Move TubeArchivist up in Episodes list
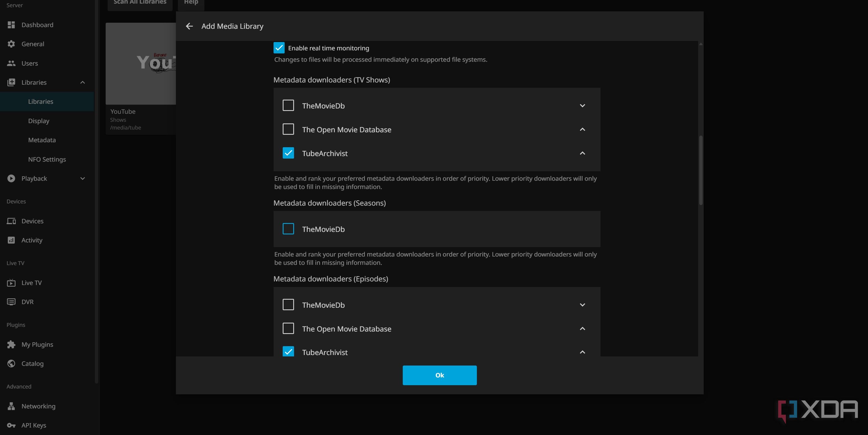The image size is (868, 435). pyautogui.click(x=582, y=352)
